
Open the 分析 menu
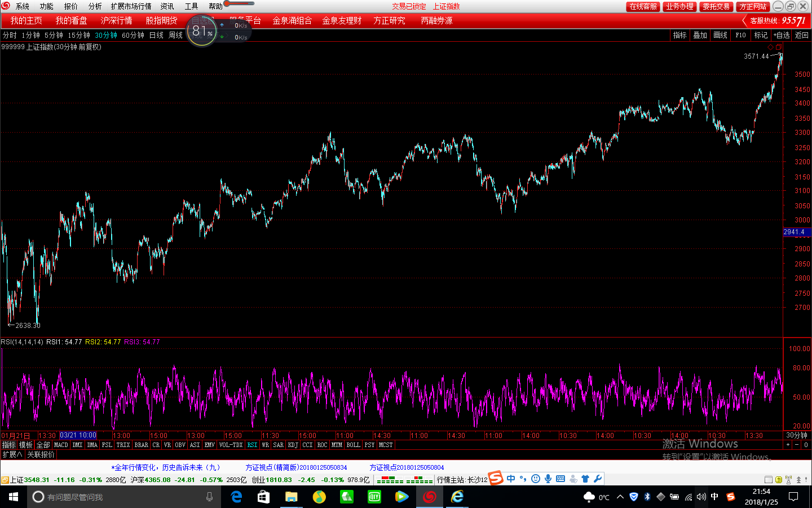coord(95,6)
